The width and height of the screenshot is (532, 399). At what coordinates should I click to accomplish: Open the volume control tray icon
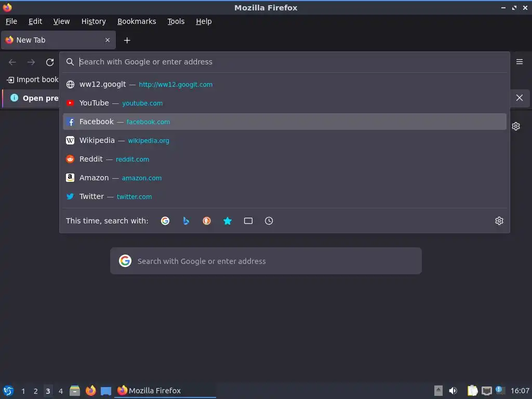[453, 391]
